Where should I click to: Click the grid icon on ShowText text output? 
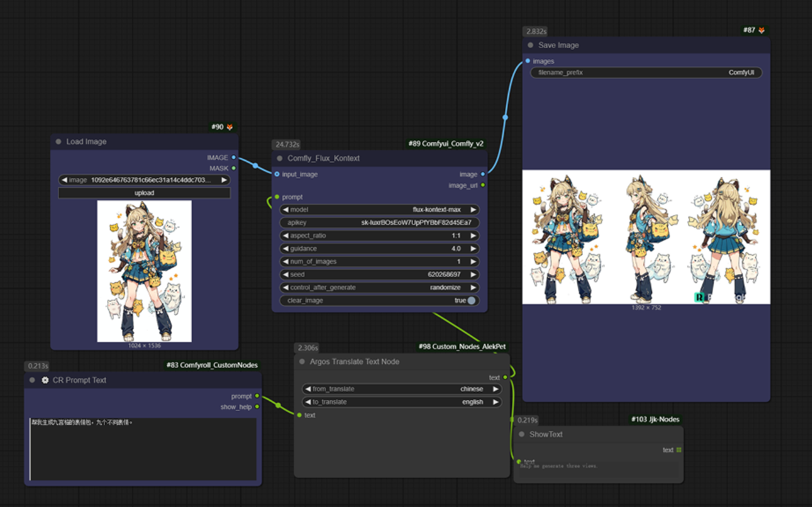pyautogui.click(x=679, y=450)
